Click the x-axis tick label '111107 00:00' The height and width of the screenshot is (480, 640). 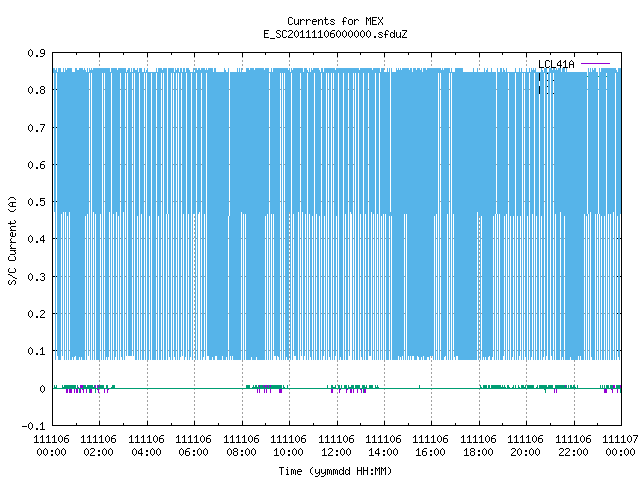[x=620, y=446]
